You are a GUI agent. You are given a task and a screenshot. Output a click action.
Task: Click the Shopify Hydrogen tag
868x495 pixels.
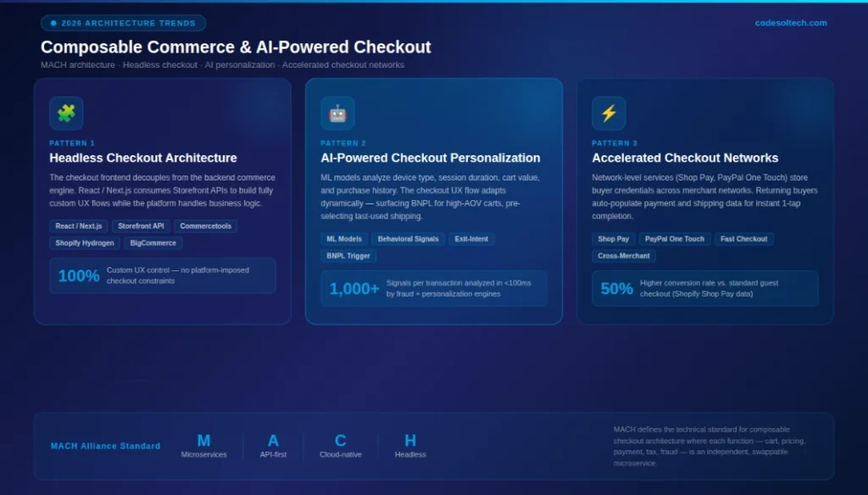(x=84, y=243)
